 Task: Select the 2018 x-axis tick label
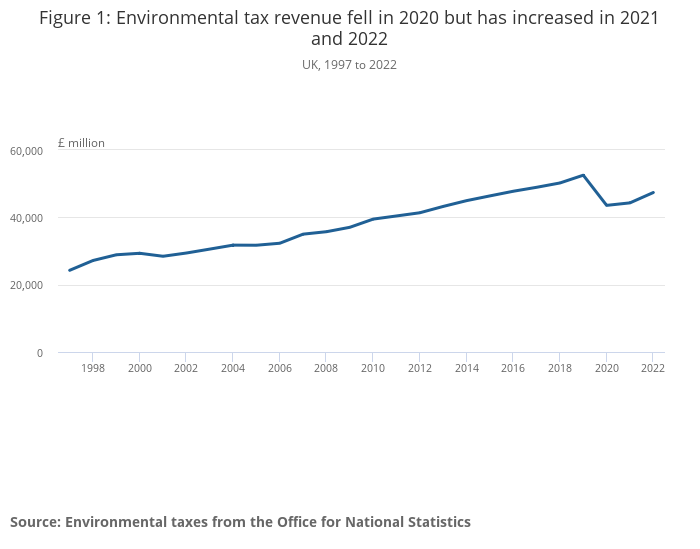click(x=559, y=368)
